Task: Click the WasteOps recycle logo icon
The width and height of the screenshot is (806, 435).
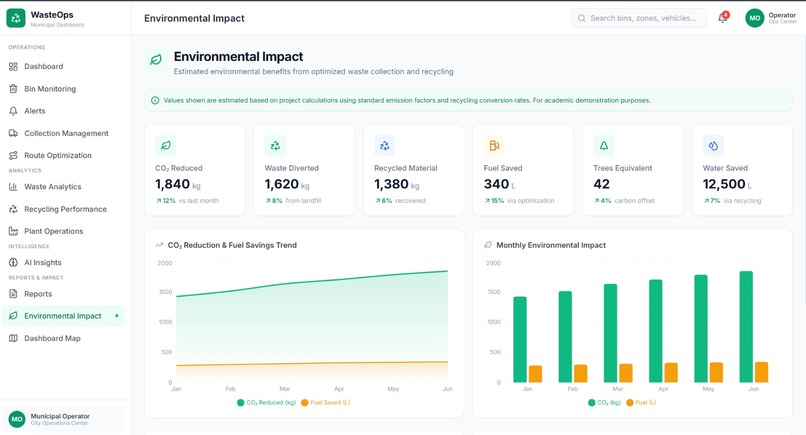Action: coord(16,18)
